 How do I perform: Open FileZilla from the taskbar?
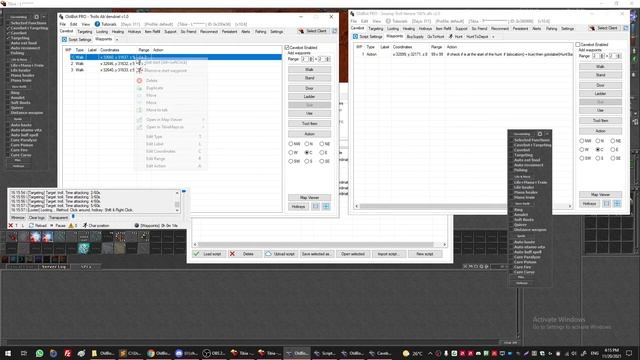click(x=67, y=353)
